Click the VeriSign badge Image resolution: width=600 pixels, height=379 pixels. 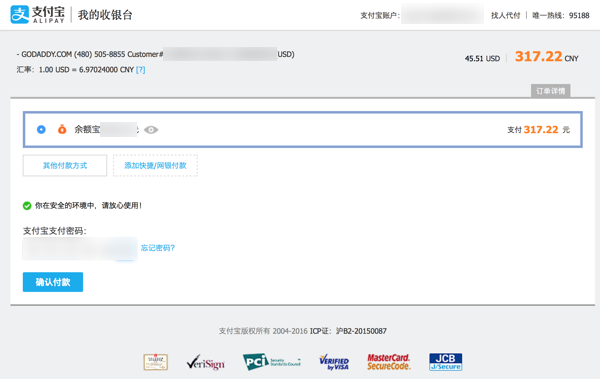click(205, 362)
